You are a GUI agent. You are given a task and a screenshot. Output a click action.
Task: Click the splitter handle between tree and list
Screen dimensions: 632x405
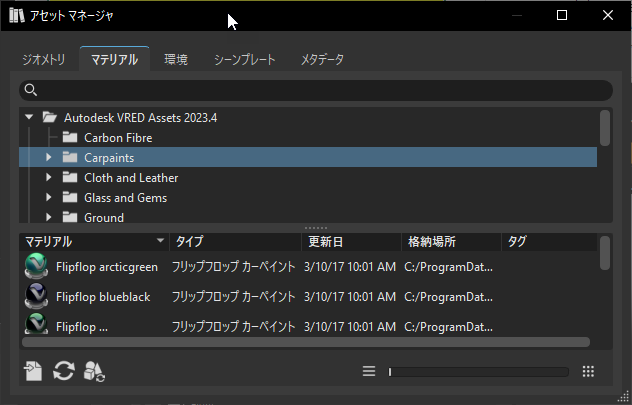(316, 228)
